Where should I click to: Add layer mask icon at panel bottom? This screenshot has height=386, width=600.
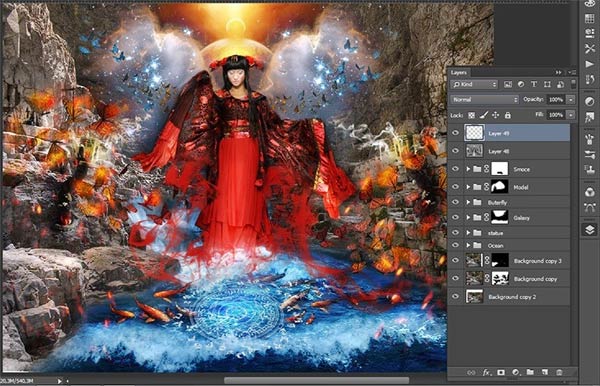coord(501,372)
